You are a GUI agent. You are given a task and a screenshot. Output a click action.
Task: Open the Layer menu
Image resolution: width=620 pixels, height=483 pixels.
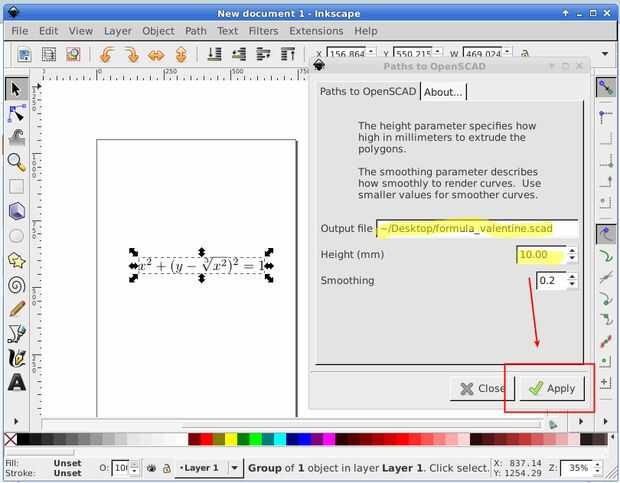click(117, 31)
